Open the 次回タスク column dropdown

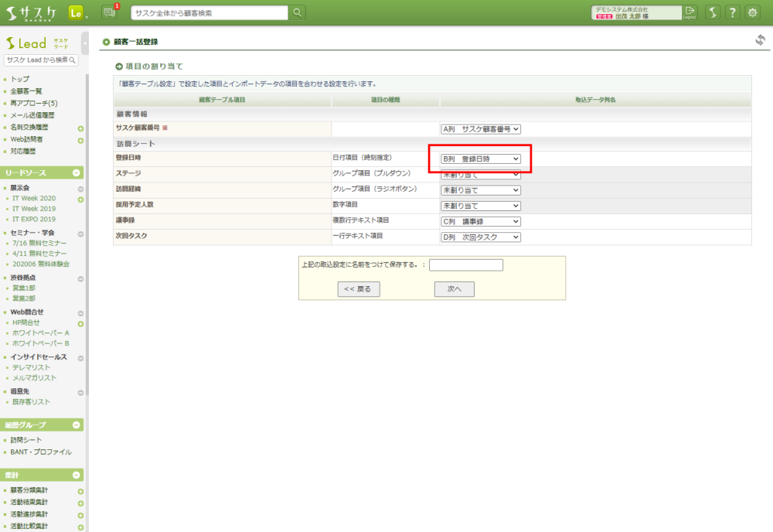481,237
